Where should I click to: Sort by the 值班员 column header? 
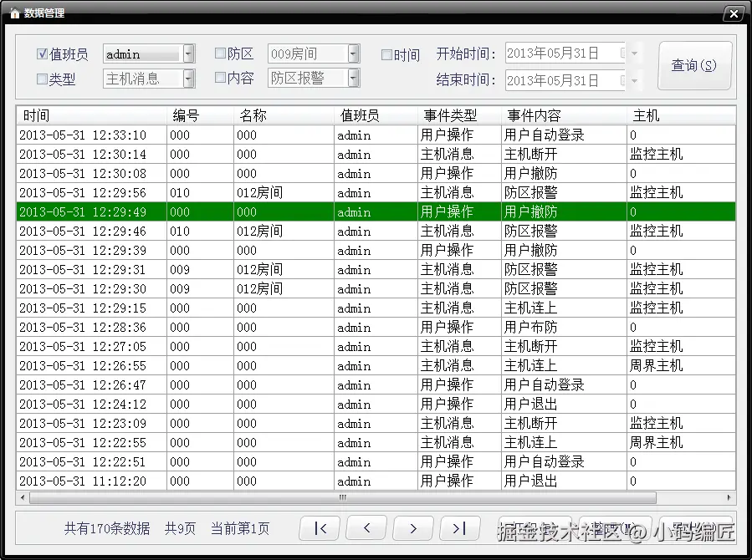[x=376, y=115]
